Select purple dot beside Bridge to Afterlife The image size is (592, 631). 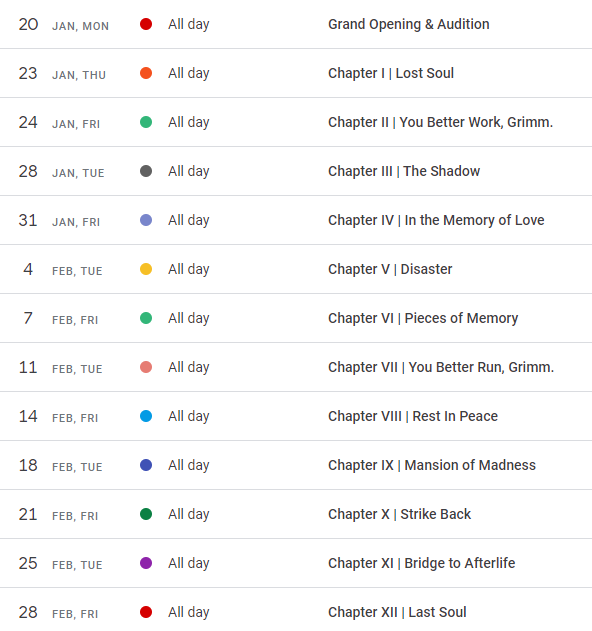pyautogui.click(x=146, y=563)
